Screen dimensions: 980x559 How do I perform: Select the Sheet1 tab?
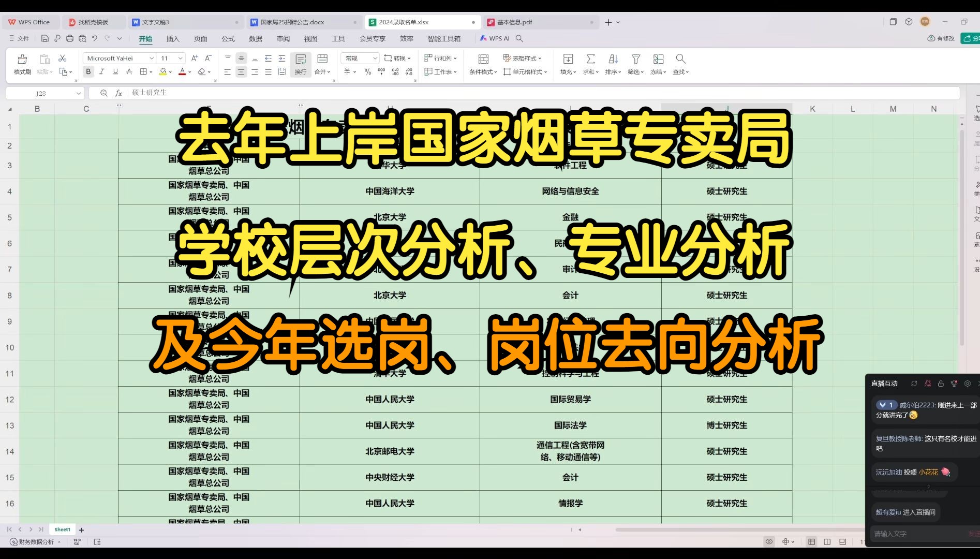(x=62, y=529)
